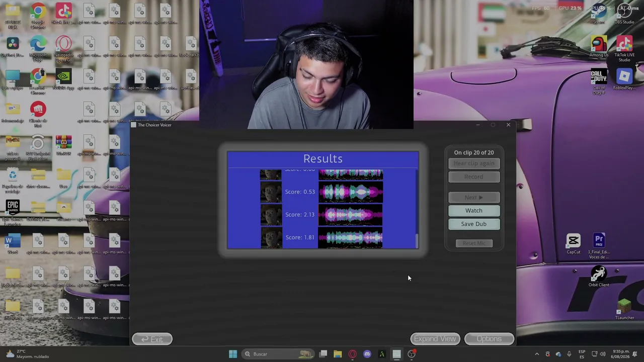Open the Este equipo desktop icon
The image size is (644, 362).
13,80
